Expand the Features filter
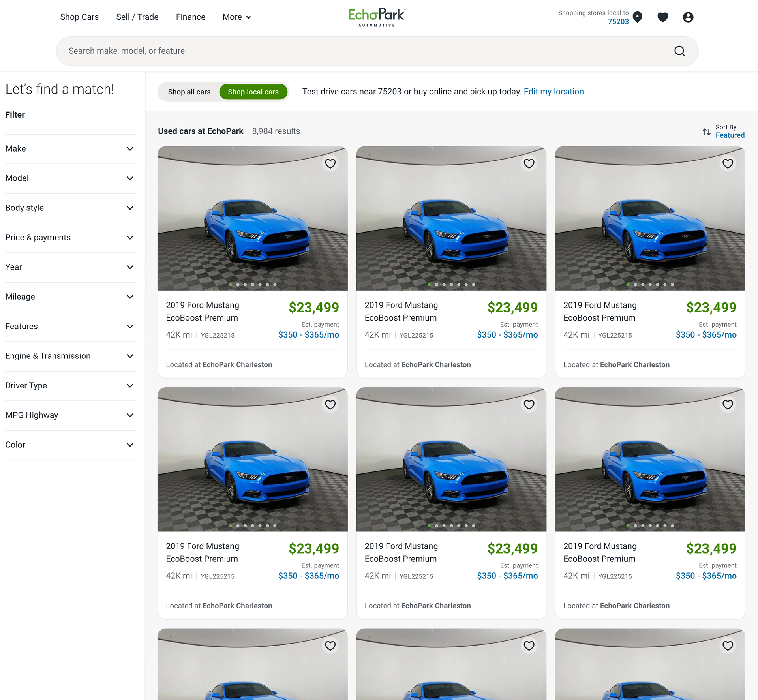The image size is (758, 700). click(71, 327)
